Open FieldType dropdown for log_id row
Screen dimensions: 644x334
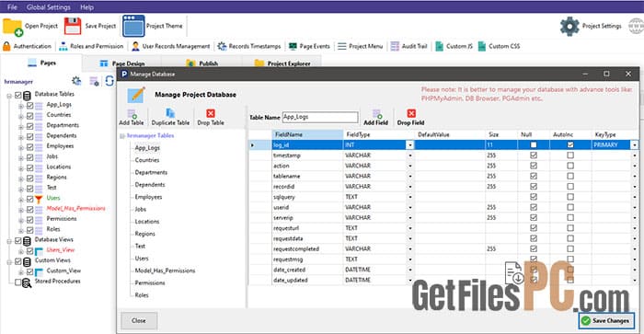pyautogui.click(x=410, y=145)
